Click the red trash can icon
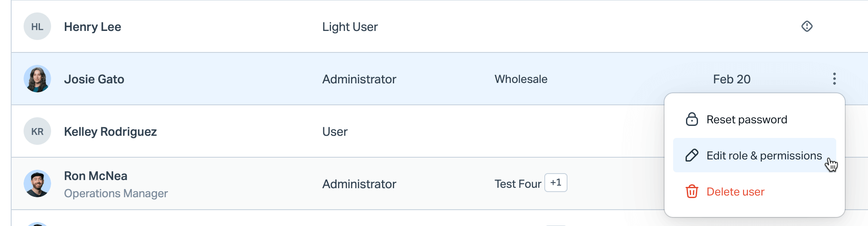Screen dimensions: 868x226 click(692, 191)
